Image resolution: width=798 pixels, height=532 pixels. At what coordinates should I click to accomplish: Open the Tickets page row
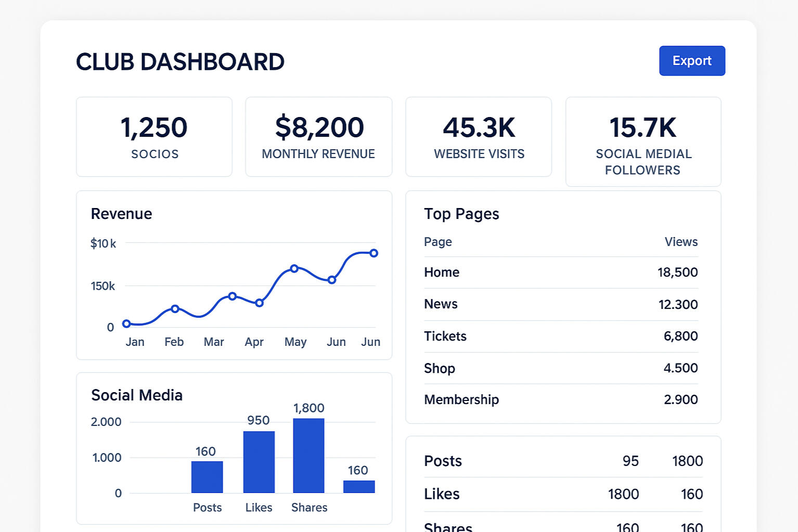[x=561, y=336]
